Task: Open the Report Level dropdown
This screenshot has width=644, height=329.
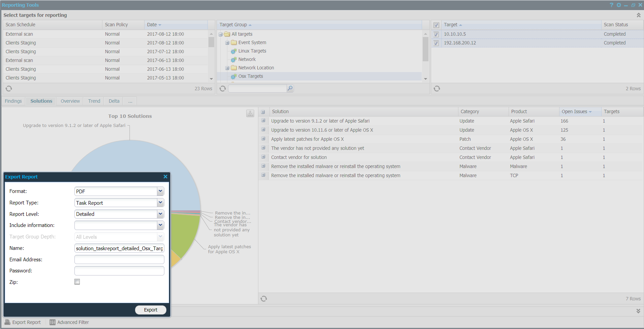Action: pos(160,214)
